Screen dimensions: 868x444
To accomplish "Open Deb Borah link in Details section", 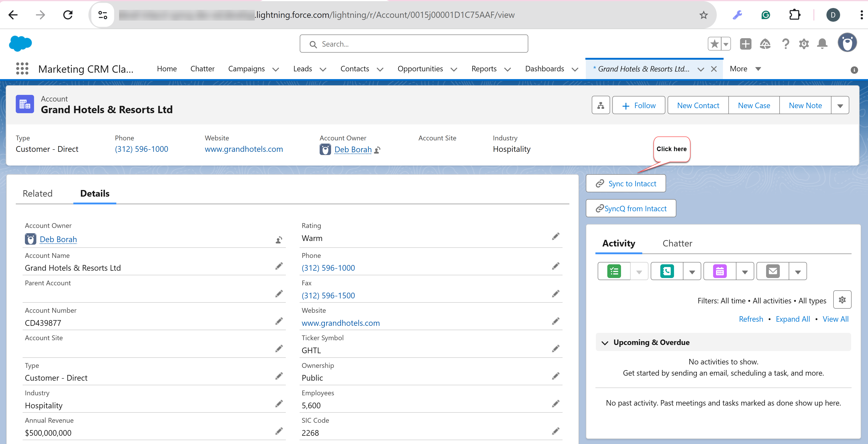I will tap(58, 239).
